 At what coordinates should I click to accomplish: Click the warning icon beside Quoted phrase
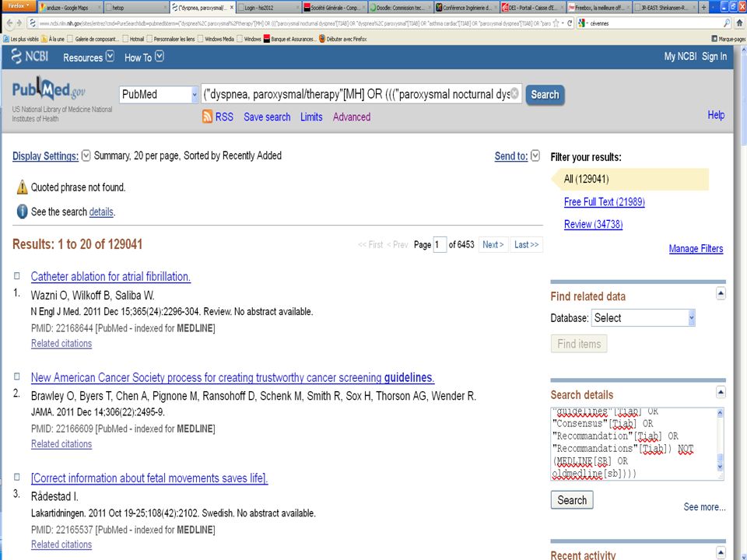(22, 187)
